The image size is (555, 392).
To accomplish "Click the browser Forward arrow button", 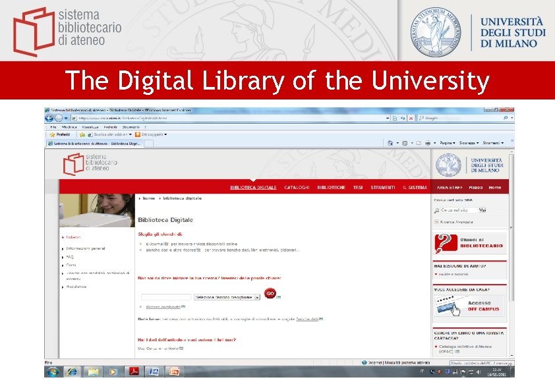I will [59, 118].
